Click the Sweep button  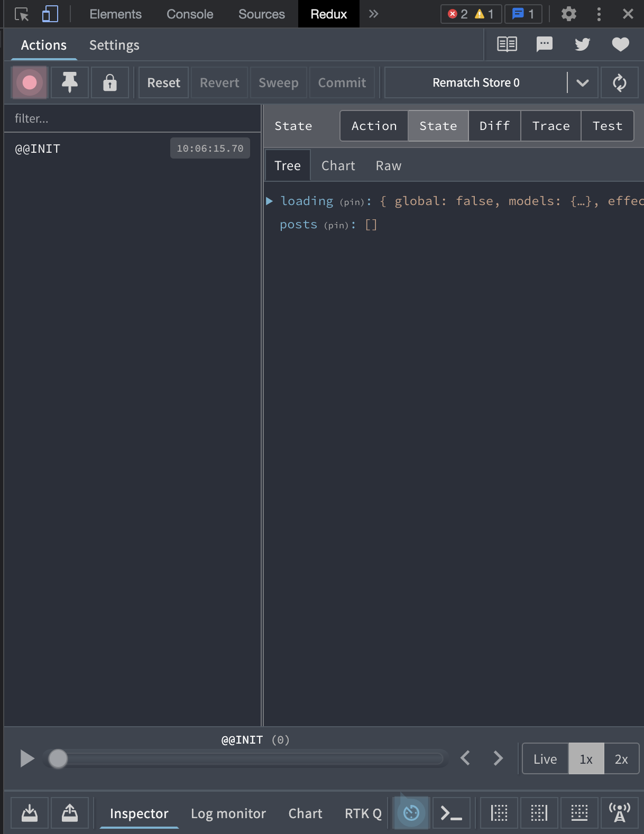278,82
